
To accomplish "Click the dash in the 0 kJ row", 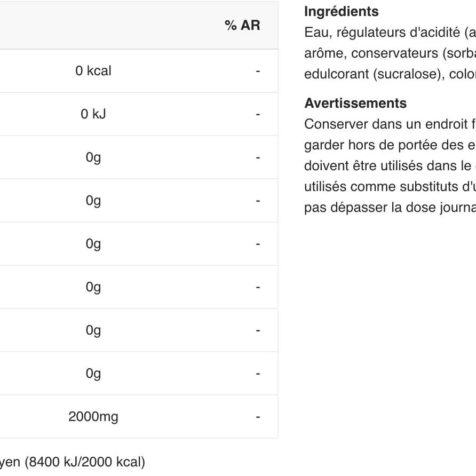I will (258, 114).
